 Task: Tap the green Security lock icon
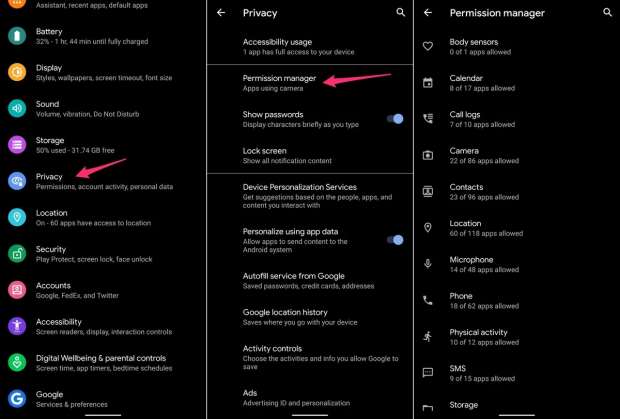[x=18, y=253]
